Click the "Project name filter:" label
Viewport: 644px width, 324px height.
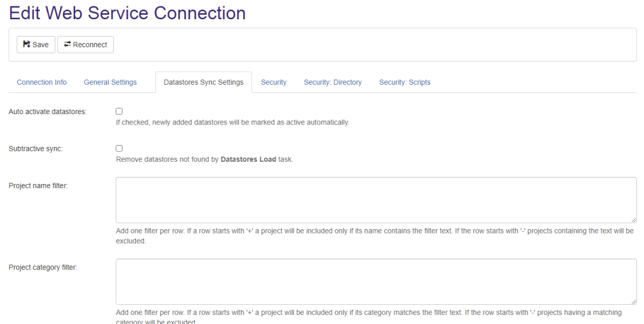38,186
